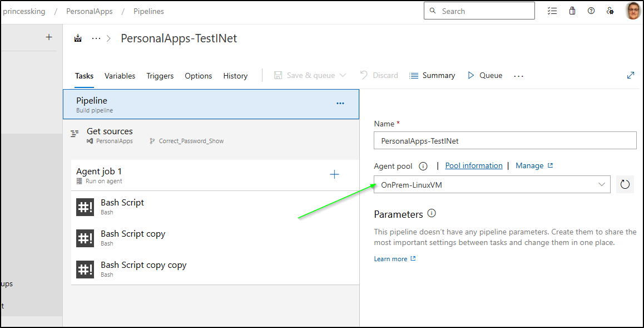
Task: Open the Marketplace shopping bag icon
Action: coord(572,11)
